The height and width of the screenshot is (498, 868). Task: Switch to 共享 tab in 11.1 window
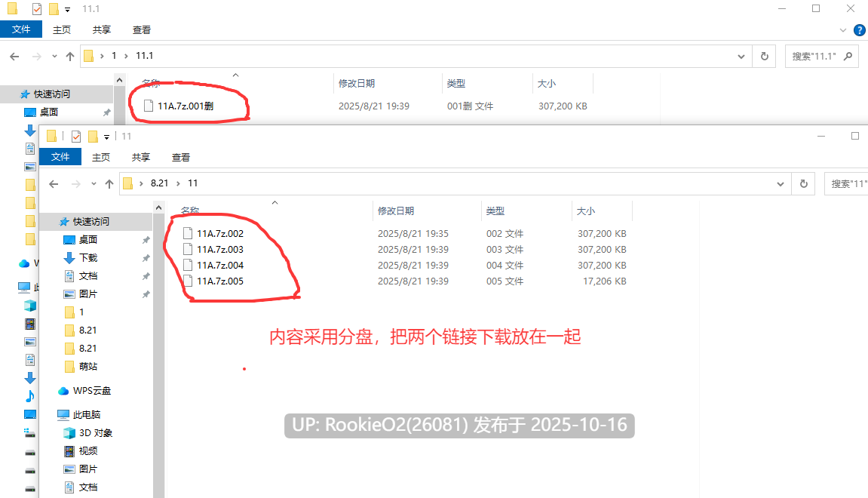pyautogui.click(x=101, y=30)
